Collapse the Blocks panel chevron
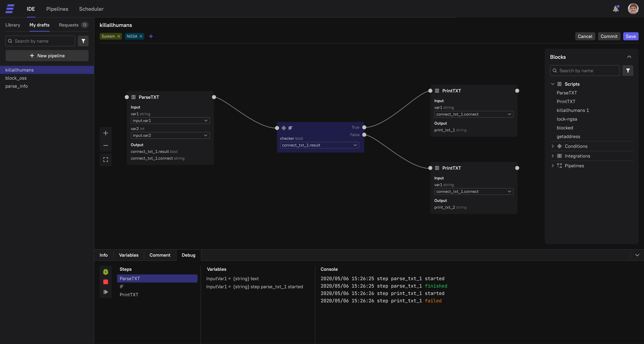This screenshot has height=344, width=644. coord(629,57)
